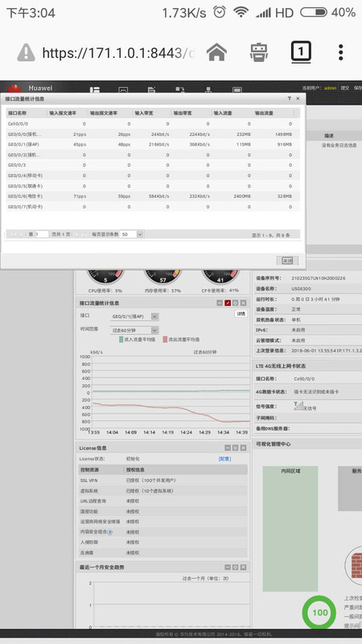The image size is (362, 644).
Task: Select the GE0/0/3 interface row
Action: pyautogui.click(x=153, y=165)
